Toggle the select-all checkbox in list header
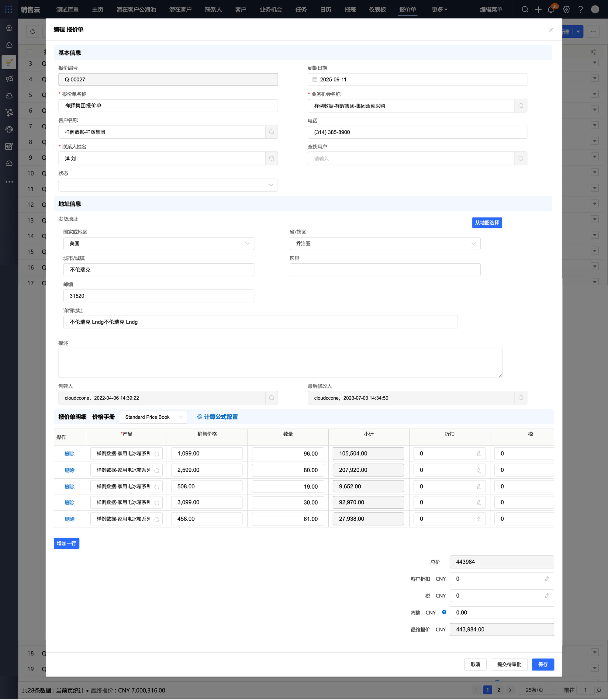The height and width of the screenshot is (700, 608). 29,52
